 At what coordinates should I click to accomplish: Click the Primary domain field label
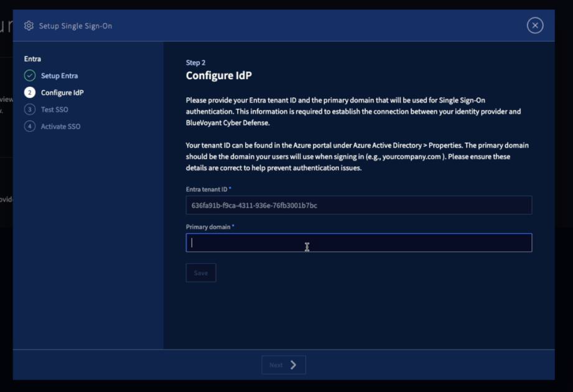pos(208,227)
